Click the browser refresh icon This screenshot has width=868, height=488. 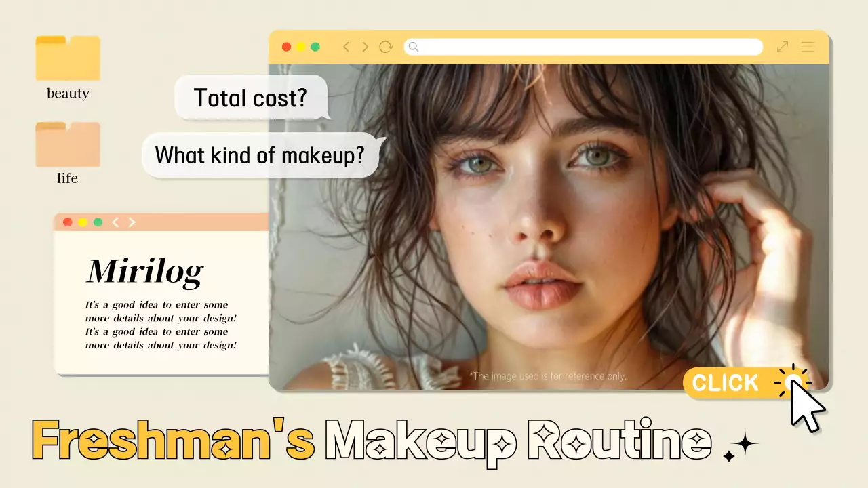[x=386, y=47]
